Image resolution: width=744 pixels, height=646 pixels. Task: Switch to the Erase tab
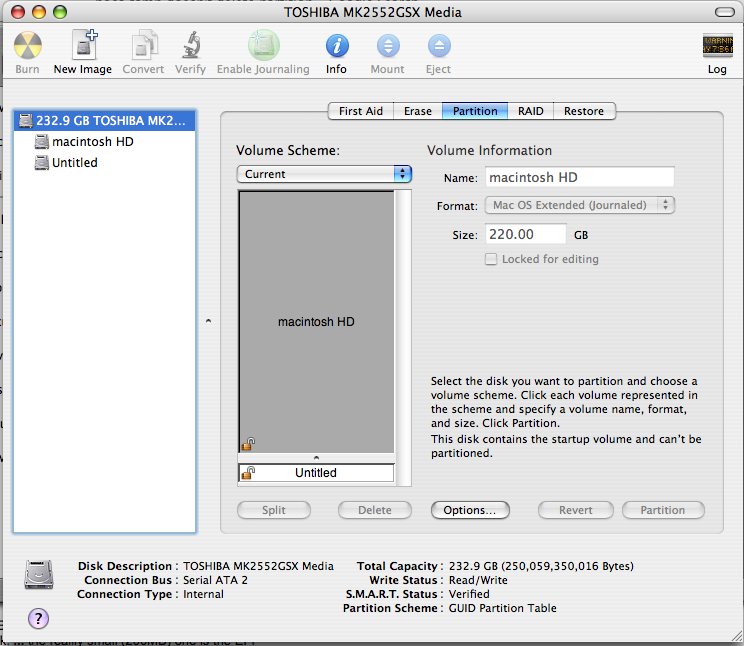(x=418, y=111)
